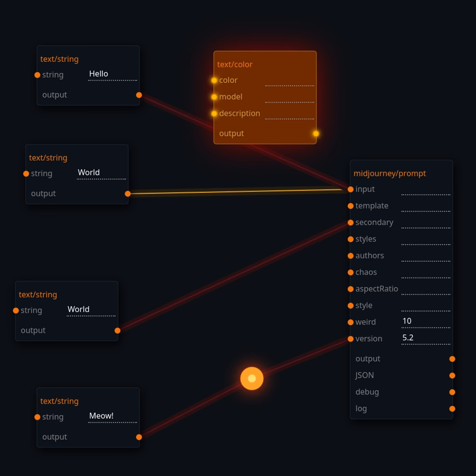This screenshot has height=476, width=476.
Task: Select the midjourney/prompt node title
Action: pos(390,173)
